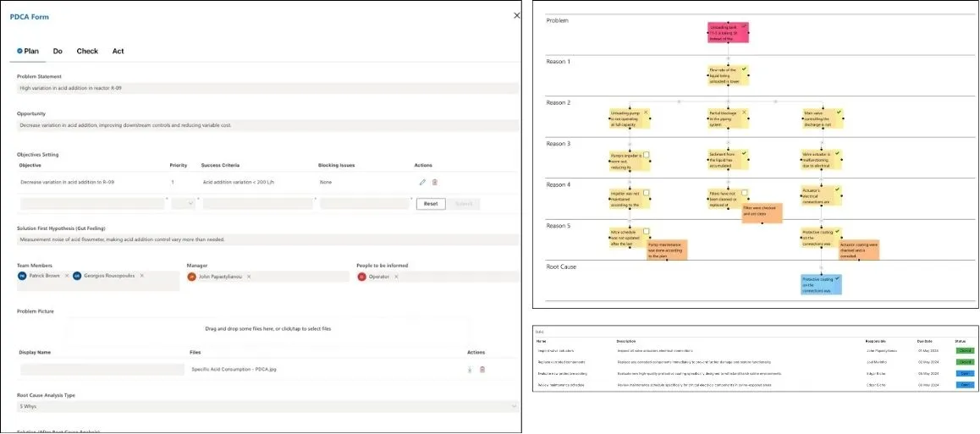Edit the Problem Statement field
980x434 pixels.
point(267,89)
